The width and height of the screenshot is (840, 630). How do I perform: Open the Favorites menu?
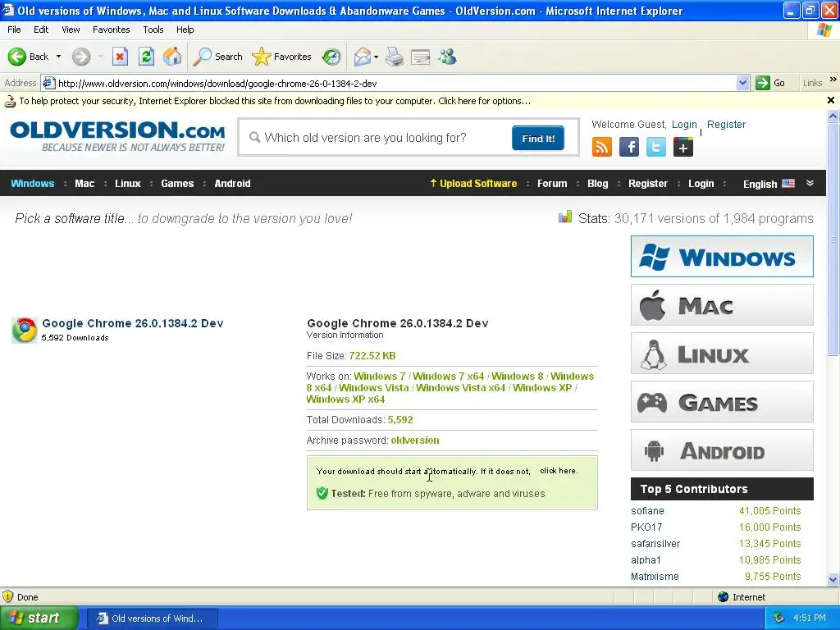click(x=111, y=30)
